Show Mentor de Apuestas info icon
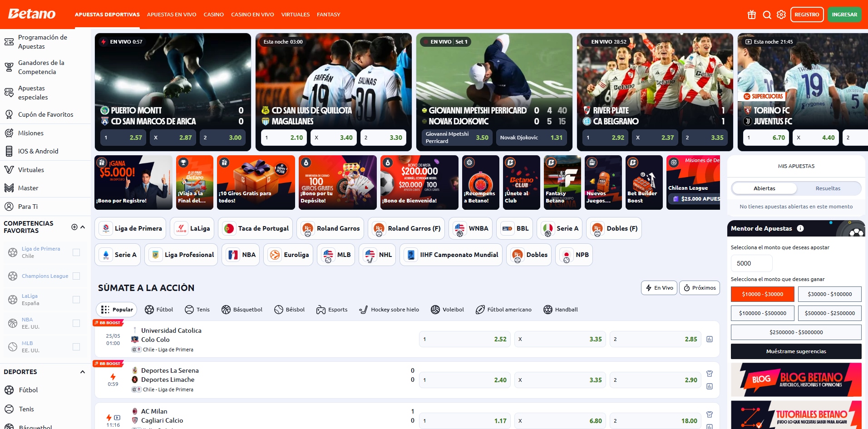The width and height of the screenshot is (868, 429). coord(800,228)
